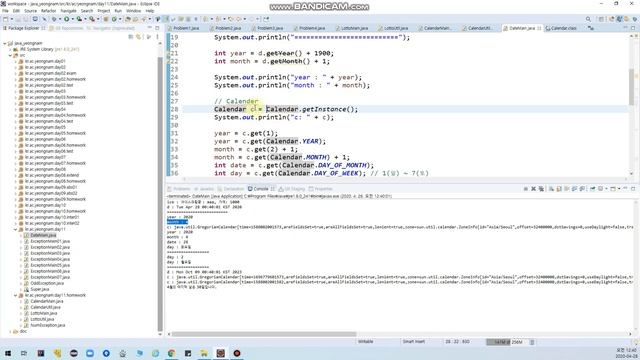Select LottoUtil.java in Package Explorer

coord(42,319)
